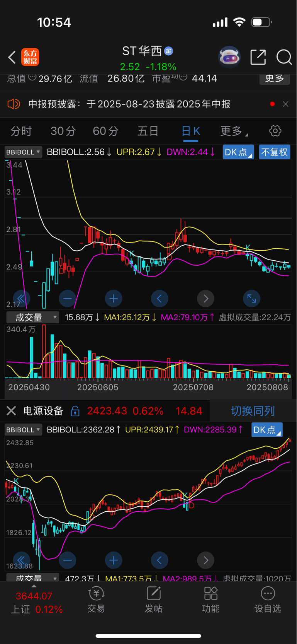Tap the 上证 index ticker 3644.07
The height and width of the screenshot is (644, 297).
click(34, 596)
